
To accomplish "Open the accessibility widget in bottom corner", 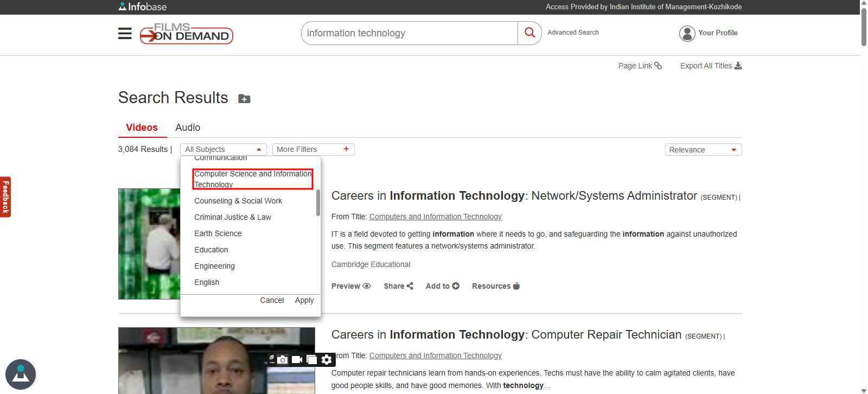I will click(x=21, y=374).
